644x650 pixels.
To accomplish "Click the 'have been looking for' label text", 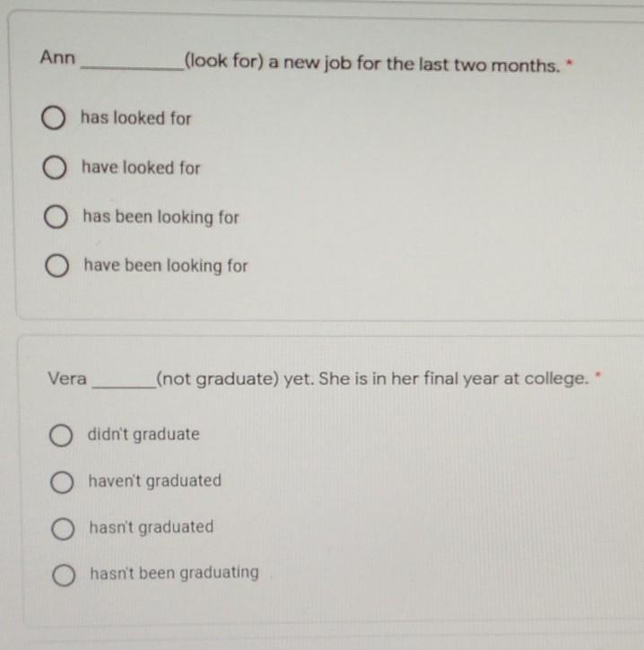I will click(x=166, y=265).
